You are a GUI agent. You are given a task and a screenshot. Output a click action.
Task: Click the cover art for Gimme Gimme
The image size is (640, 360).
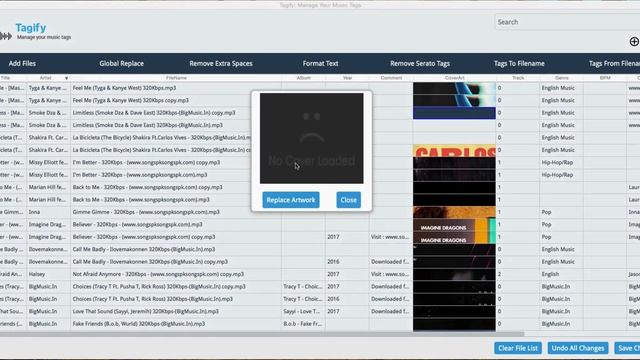coord(454,212)
